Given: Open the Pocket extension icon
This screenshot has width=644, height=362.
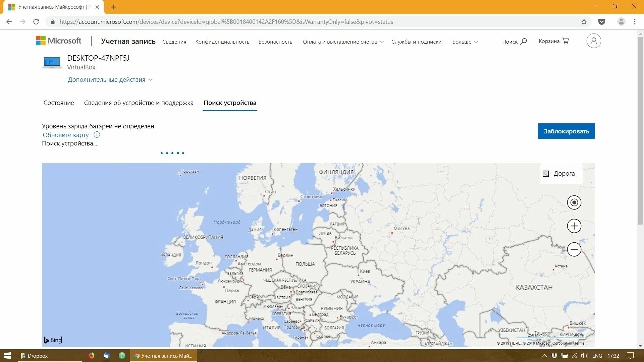Looking at the screenshot, I should point(602,22).
